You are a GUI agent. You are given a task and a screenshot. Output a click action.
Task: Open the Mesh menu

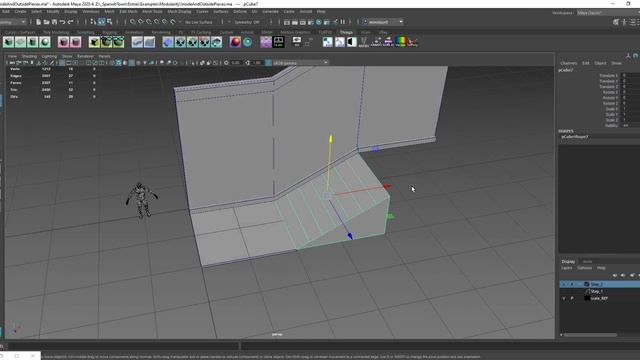coord(109,11)
